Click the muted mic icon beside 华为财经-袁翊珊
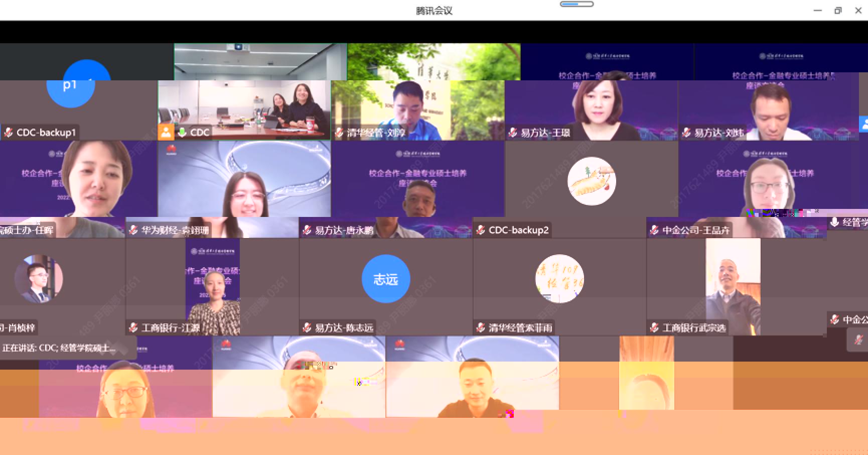The height and width of the screenshot is (455, 868). click(x=133, y=230)
